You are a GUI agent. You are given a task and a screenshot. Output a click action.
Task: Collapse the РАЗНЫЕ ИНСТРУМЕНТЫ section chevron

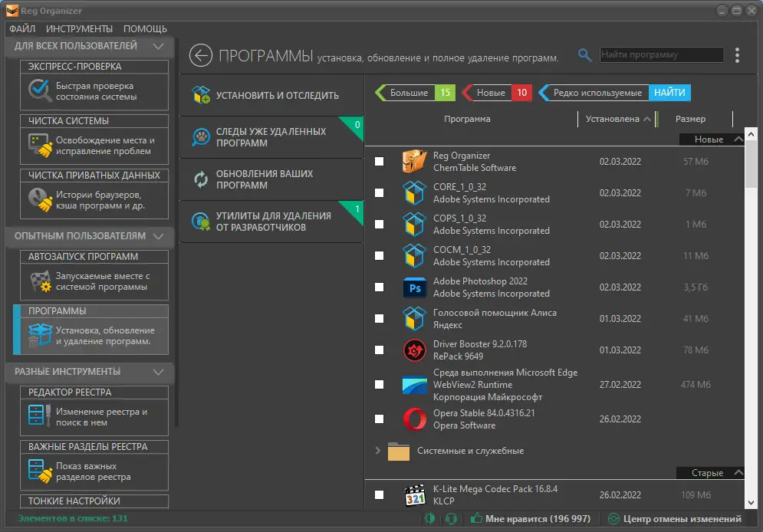pos(158,372)
